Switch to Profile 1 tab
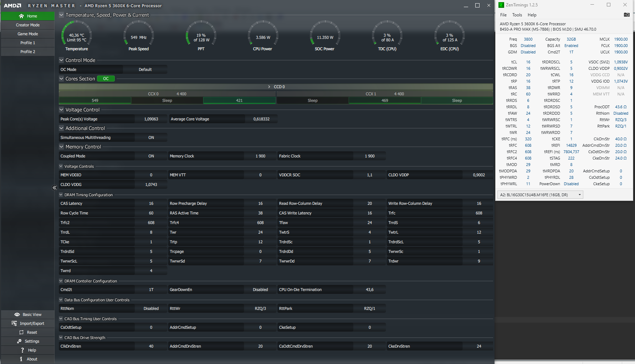 coord(27,43)
